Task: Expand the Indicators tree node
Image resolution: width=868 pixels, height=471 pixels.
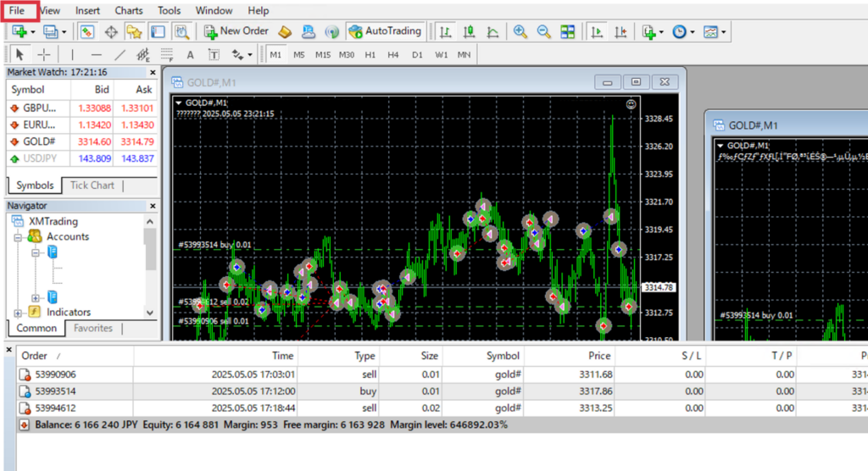Action: click(x=18, y=313)
